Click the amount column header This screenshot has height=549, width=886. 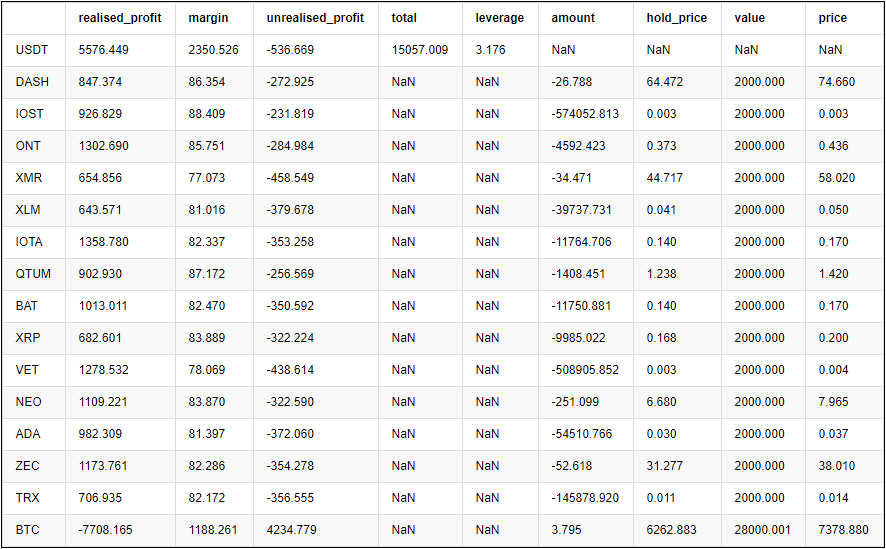[x=573, y=18]
